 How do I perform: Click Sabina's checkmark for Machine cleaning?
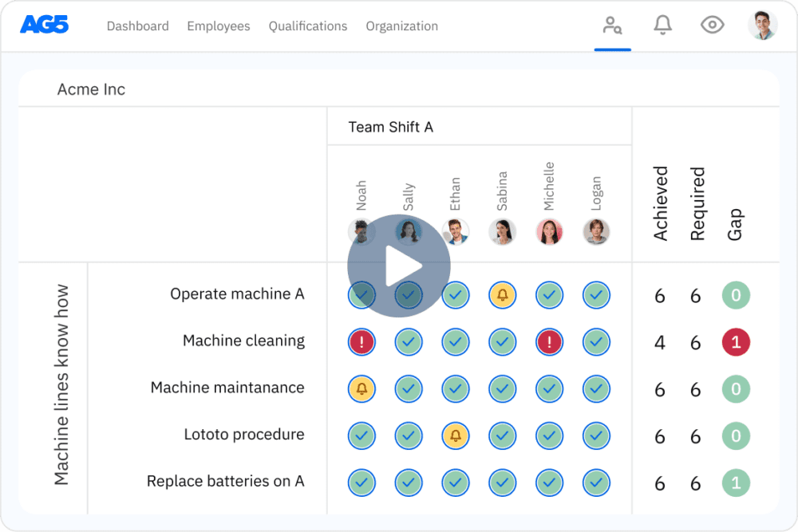tap(502, 342)
